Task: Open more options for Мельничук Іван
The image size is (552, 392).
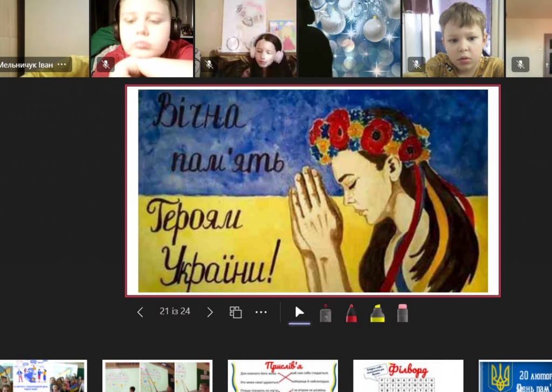Action: point(62,65)
